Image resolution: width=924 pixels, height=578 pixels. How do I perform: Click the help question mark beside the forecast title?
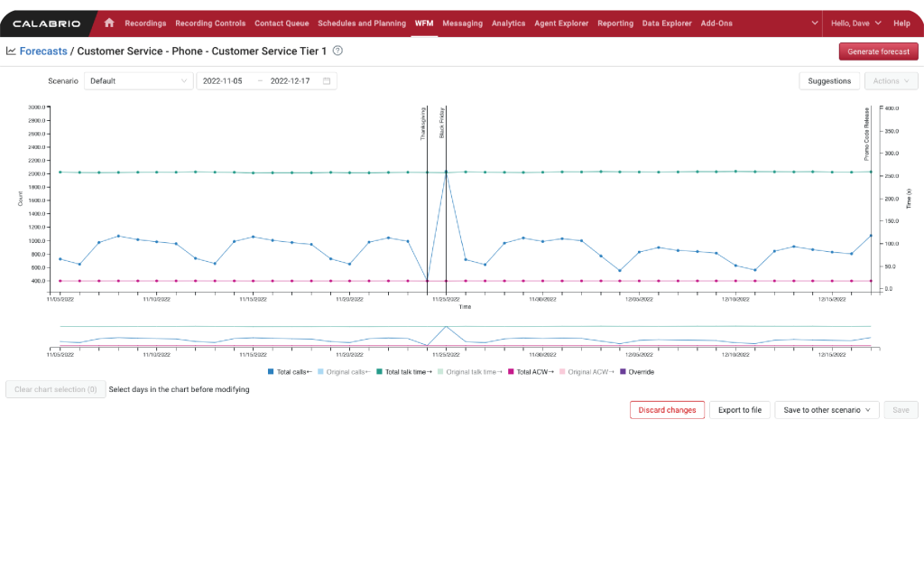coord(338,51)
